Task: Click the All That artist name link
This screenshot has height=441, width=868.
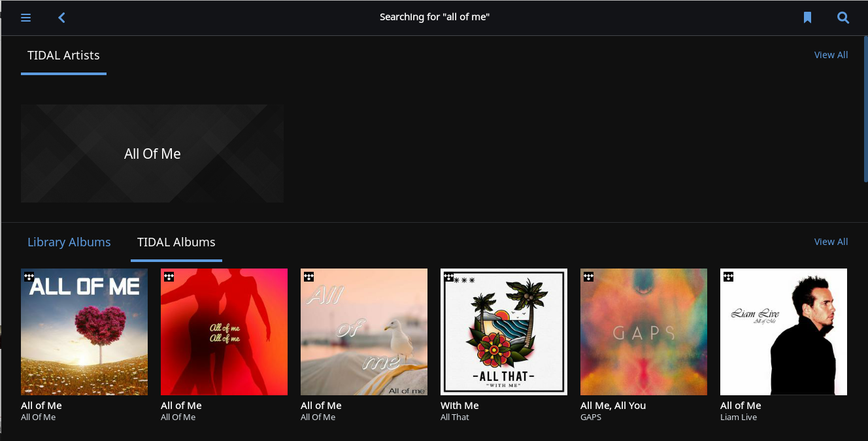Action: coord(455,417)
